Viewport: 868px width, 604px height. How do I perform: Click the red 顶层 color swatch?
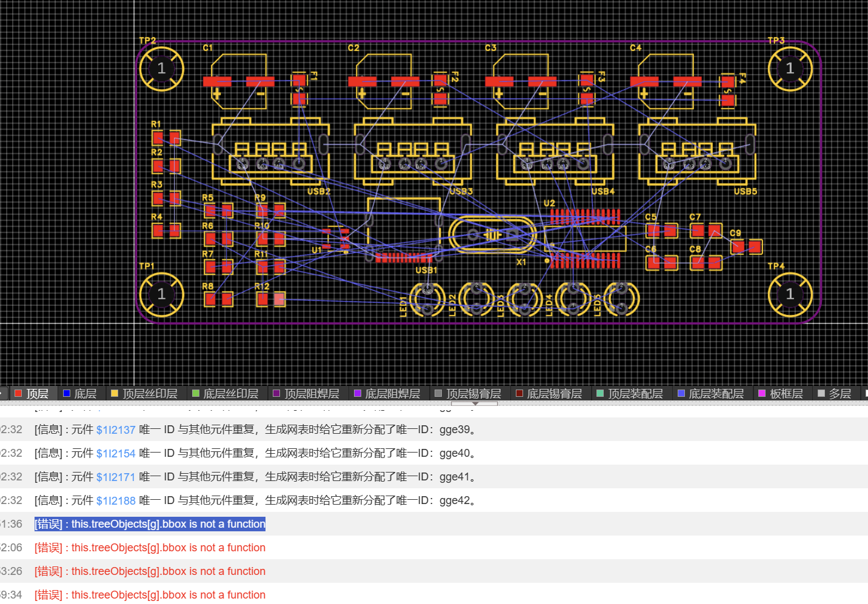18,394
